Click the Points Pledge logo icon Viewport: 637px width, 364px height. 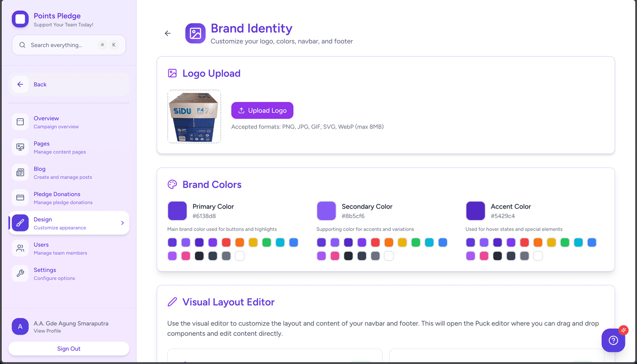20,19
